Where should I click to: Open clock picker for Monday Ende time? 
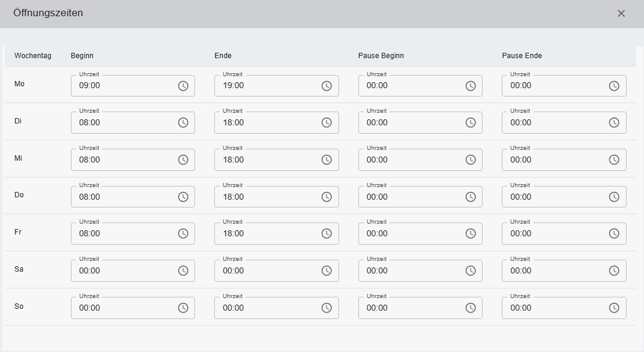[x=327, y=86]
